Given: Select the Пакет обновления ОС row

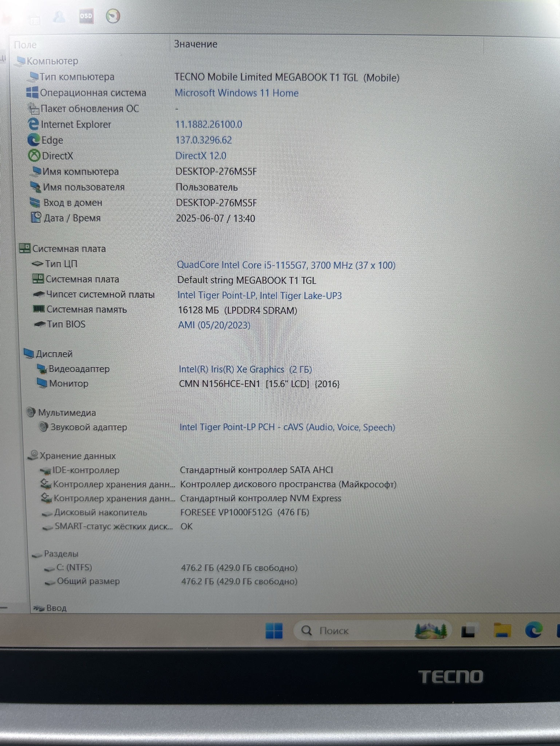Looking at the screenshot, I should click(90, 109).
